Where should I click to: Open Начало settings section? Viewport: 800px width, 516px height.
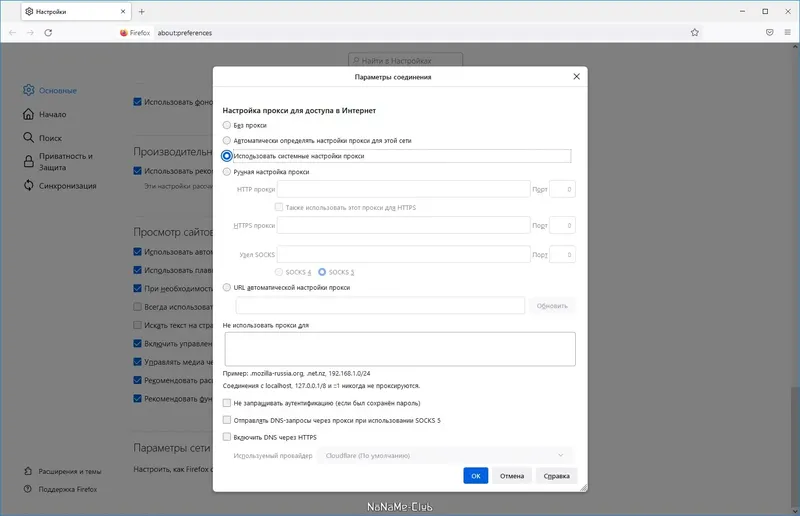[45, 114]
